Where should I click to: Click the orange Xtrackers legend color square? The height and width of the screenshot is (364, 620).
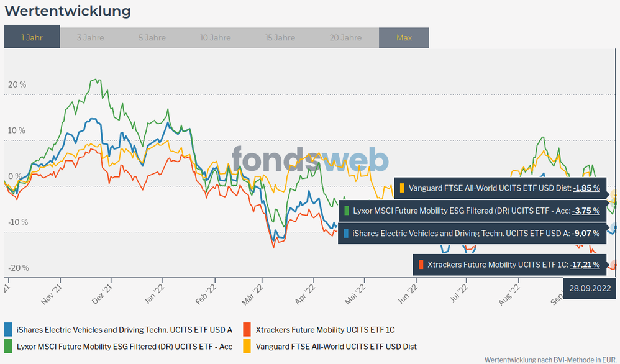coord(247,330)
